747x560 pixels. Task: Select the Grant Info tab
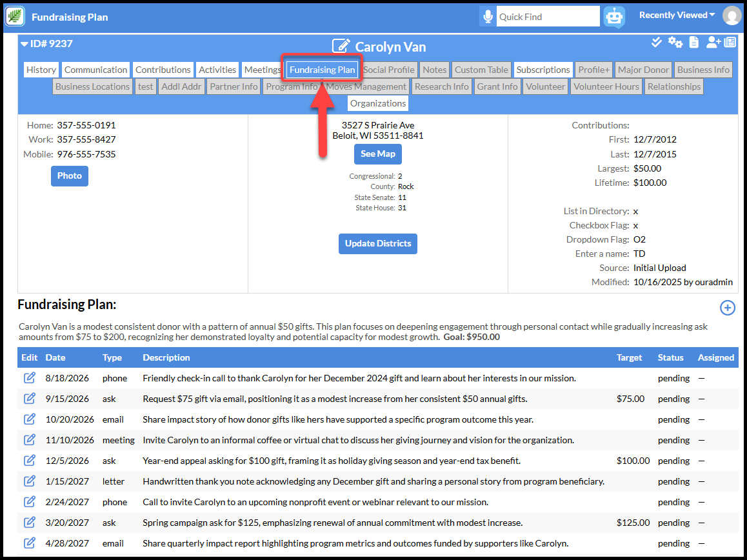[x=497, y=86]
